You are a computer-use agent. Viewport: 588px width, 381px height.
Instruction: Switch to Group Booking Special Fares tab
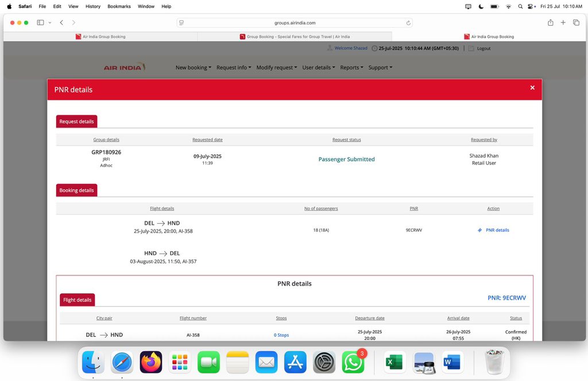point(295,37)
